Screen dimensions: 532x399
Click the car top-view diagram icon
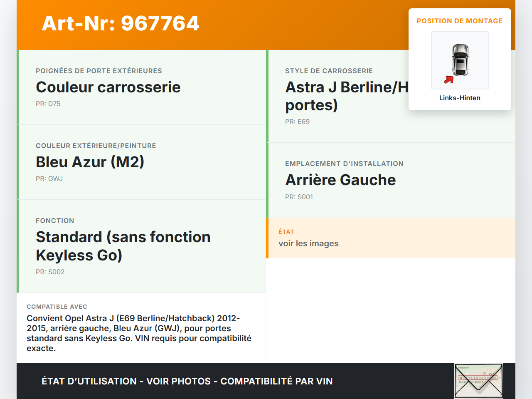point(460,60)
